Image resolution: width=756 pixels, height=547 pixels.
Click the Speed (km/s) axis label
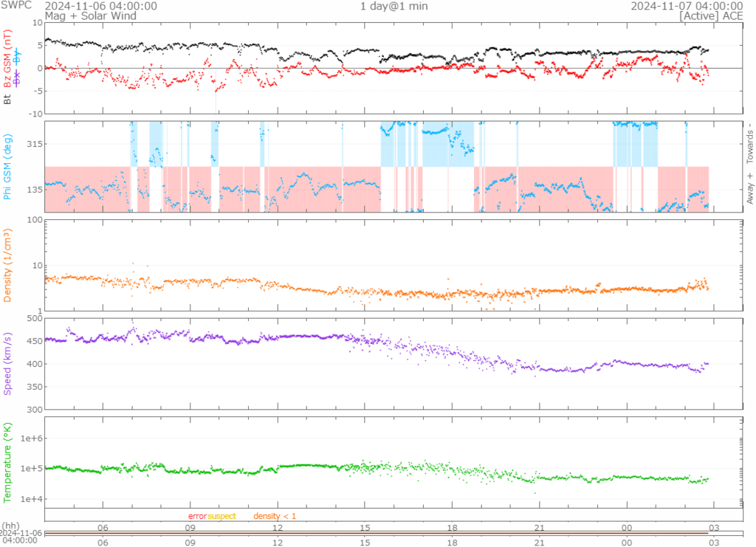[7, 363]
